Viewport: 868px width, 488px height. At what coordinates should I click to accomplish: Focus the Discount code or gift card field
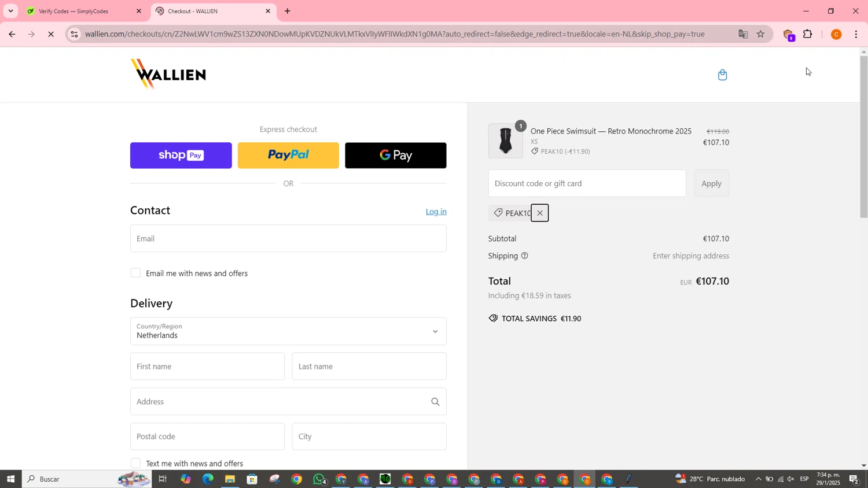[587, 183]
